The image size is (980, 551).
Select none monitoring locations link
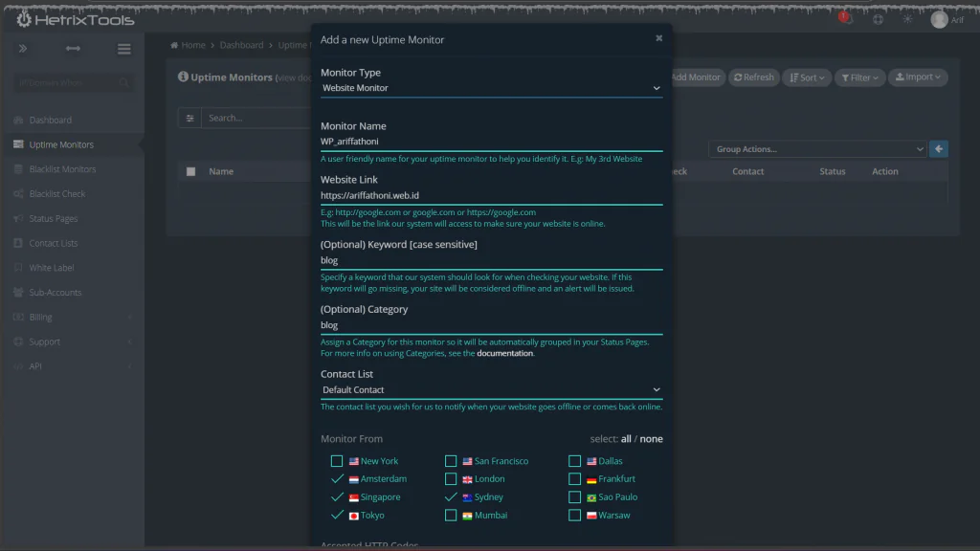tap(651, 438)
